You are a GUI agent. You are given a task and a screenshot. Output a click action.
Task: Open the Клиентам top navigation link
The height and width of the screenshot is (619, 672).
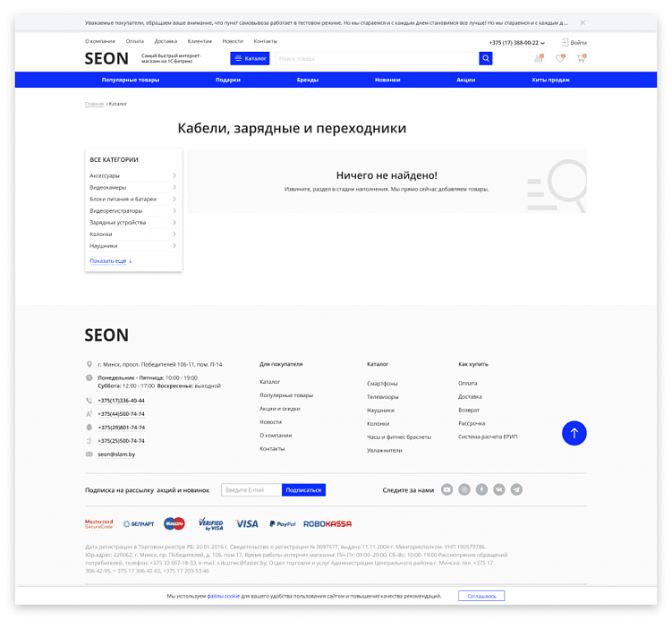tap(200, 41)
